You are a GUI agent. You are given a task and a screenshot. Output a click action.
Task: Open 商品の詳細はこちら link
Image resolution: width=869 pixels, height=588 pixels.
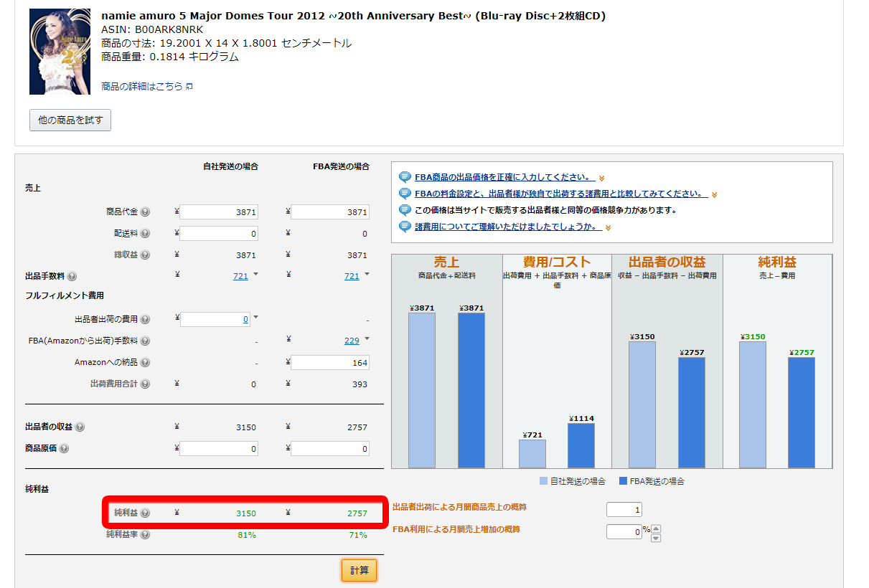point(142,87)
